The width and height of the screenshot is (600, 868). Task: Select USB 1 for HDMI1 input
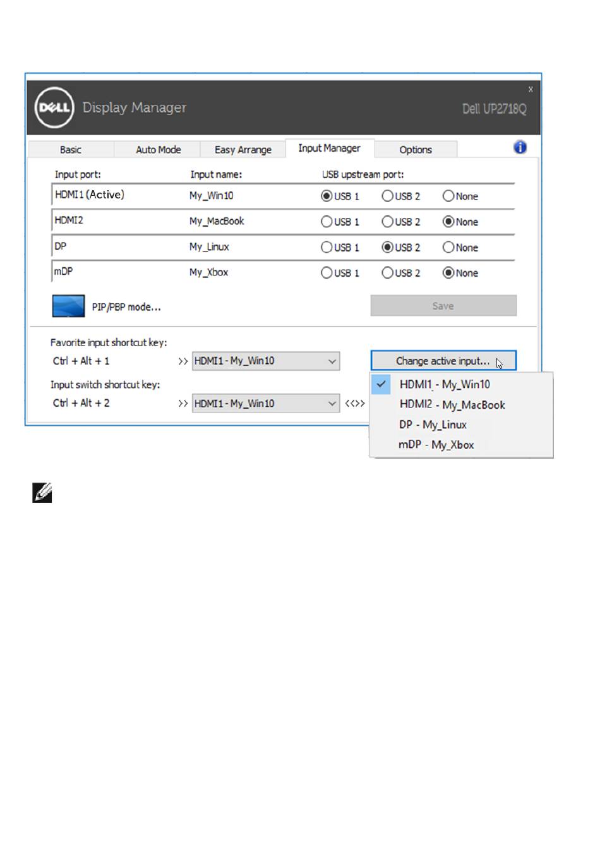click(327, 196)
